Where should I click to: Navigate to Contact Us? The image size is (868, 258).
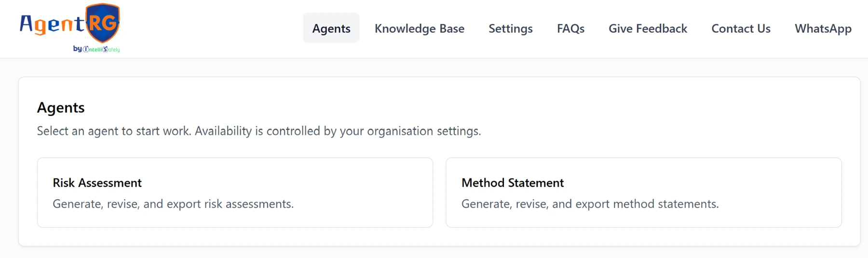[741, 28]
